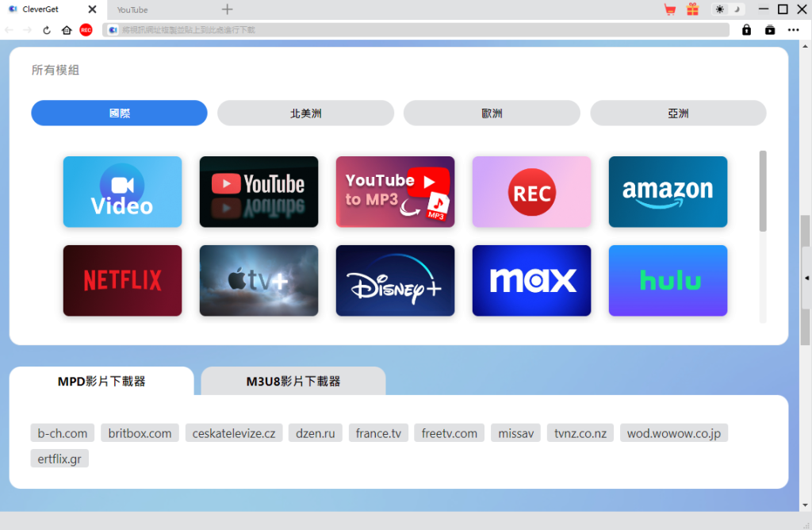Open the Netflix module tile
The height and width of the screenshot is (530, 812).
pyautogui.click(x=122, y=281)
